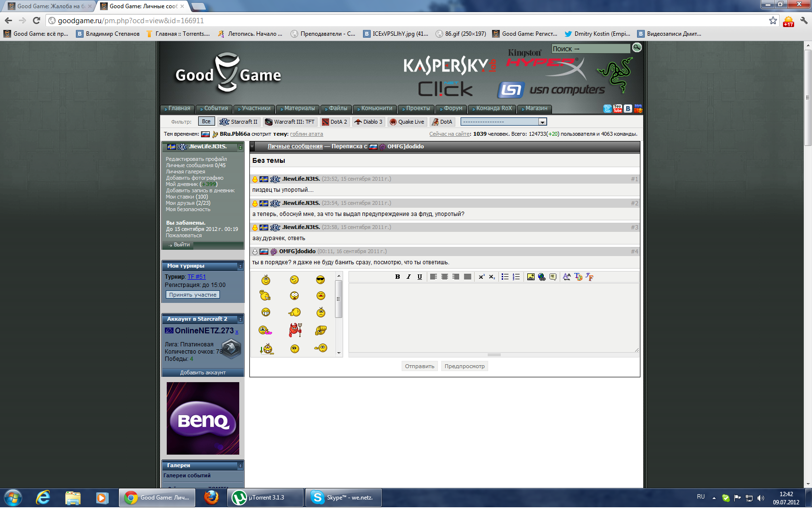Align message text right
This screenshot has width=812, height=515.
pyautogui.click(x=456, y=277)
